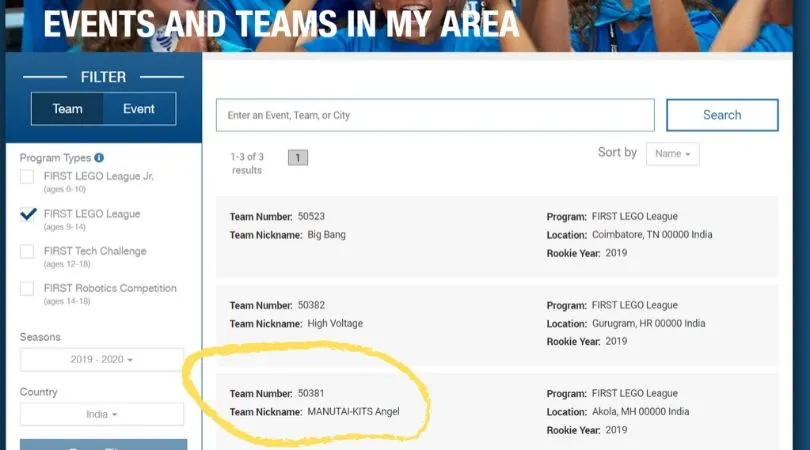Open the Seasons 2019 - 2020 dropdown
Viewport: 810px width, 450px height.
[102, 360]
